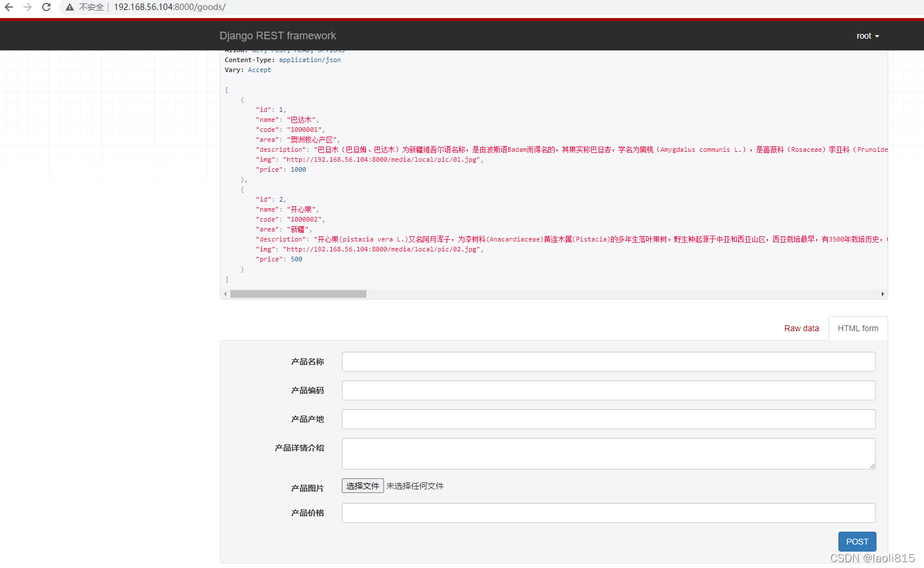Open the media/local/pic/02.jpg image link

point(383,249)
